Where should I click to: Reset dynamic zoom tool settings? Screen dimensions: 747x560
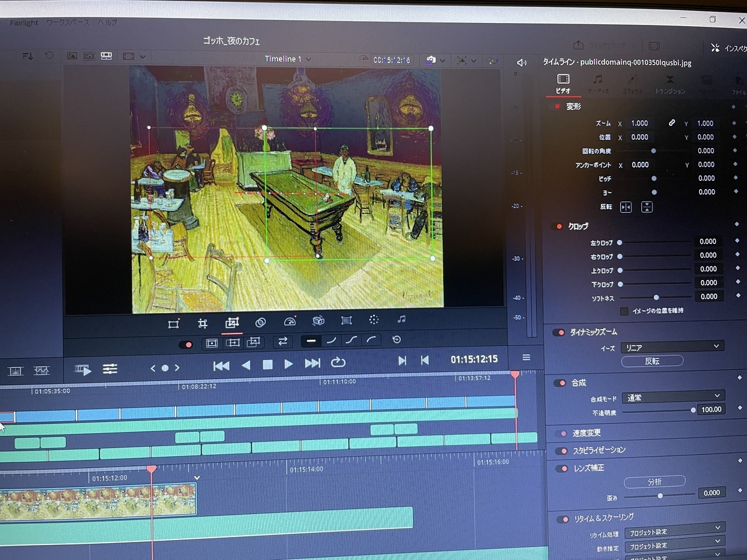click(x=397, y=340)
